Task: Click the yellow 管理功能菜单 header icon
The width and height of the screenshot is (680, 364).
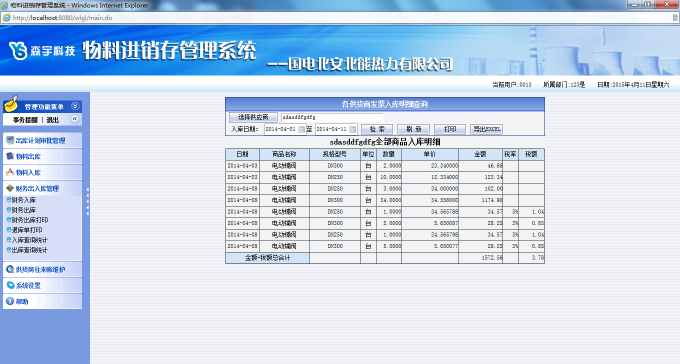Action: 11,104
